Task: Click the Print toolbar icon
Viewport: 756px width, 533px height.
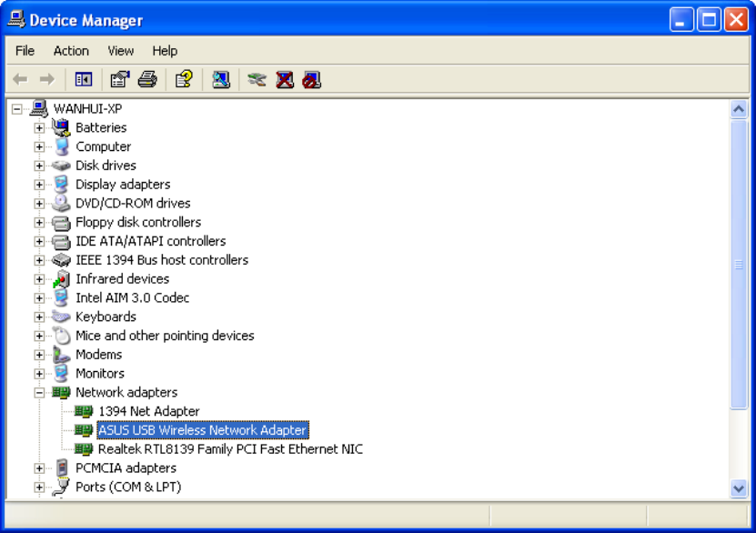Action: [x=147, y=79]
